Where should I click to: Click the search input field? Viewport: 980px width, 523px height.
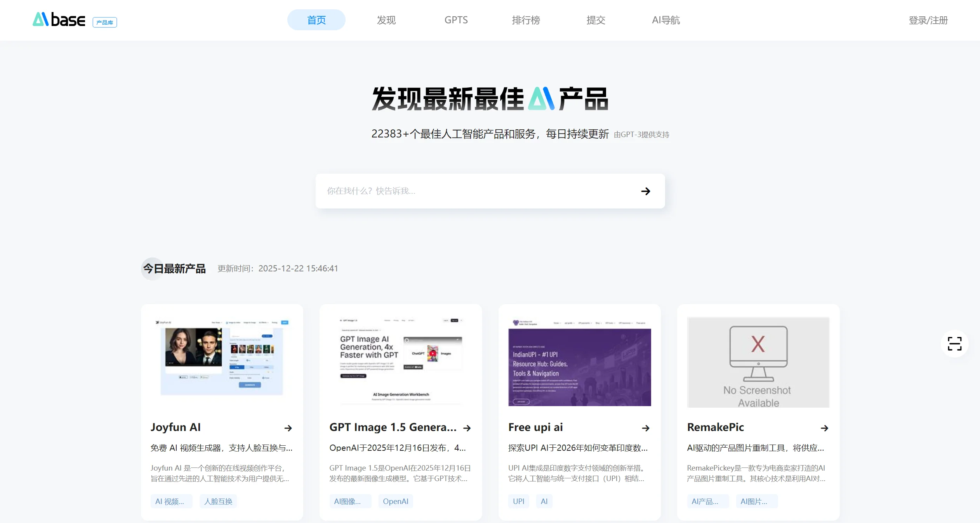447,191
